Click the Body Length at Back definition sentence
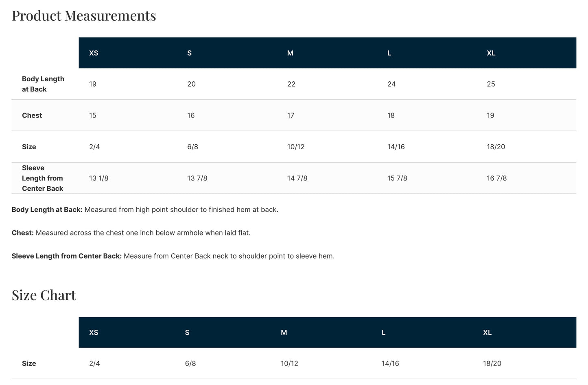The width and height of the screenshot is (588, 385). coord(145,210)
